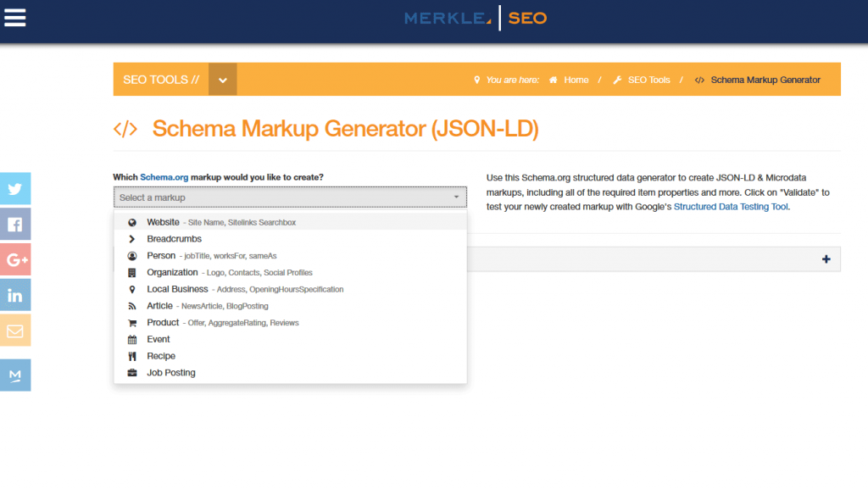This screenshot has height=489, width=868.
Task: Click the code brackets icon in breadcrumb
Action: pyautogui.click(x=699, y=81)
